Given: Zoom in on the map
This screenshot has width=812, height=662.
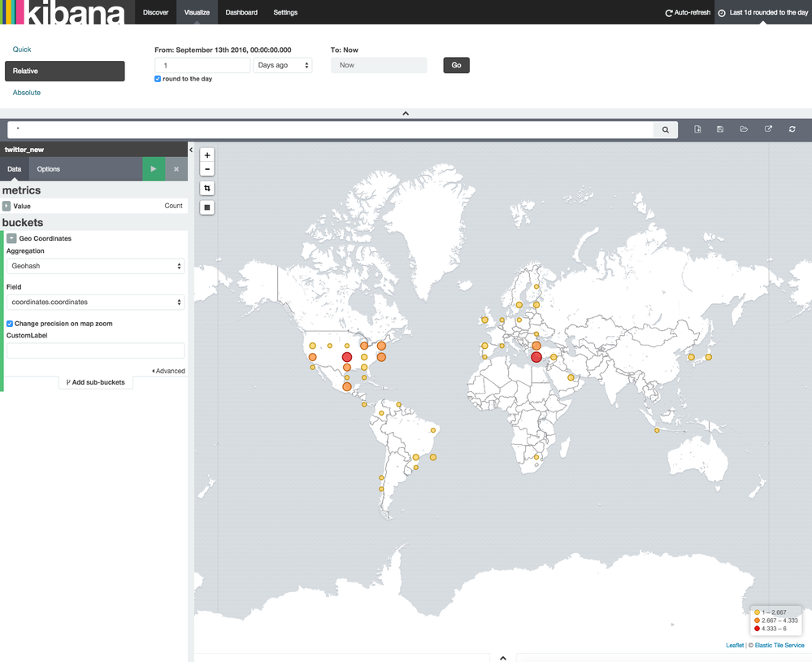Looking at the screenshot, I should pyautogui.click(x=207, y=155).
